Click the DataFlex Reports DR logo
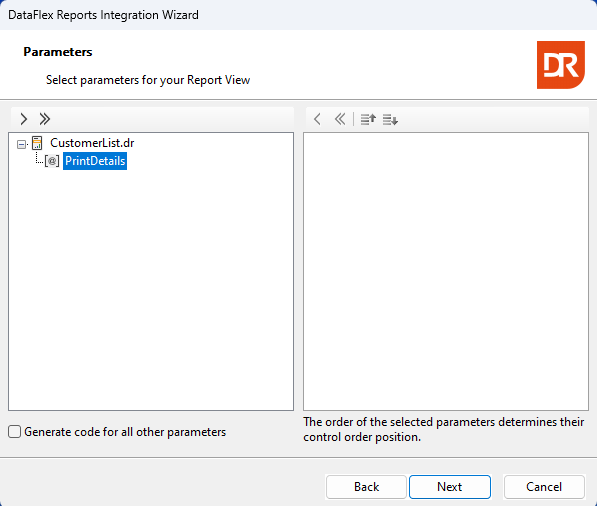 560,65
